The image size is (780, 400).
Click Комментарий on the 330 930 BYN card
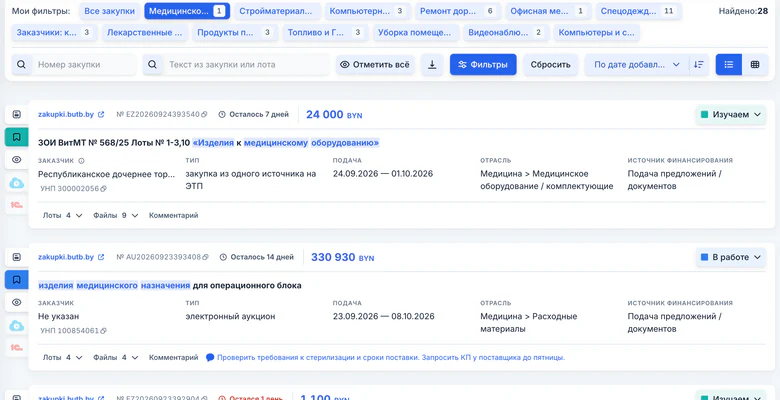pyautogui.click(x=174, y=357)
